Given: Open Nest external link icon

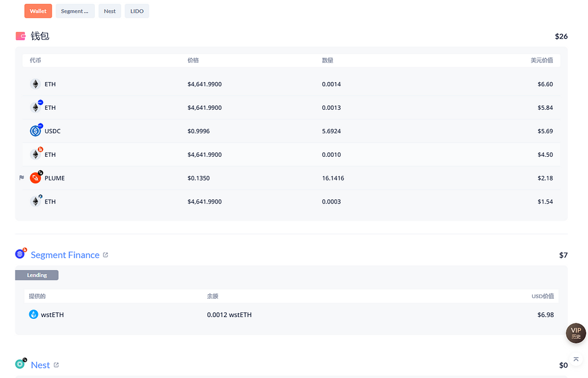Looking at the screenshot, I should pos(56,365).
